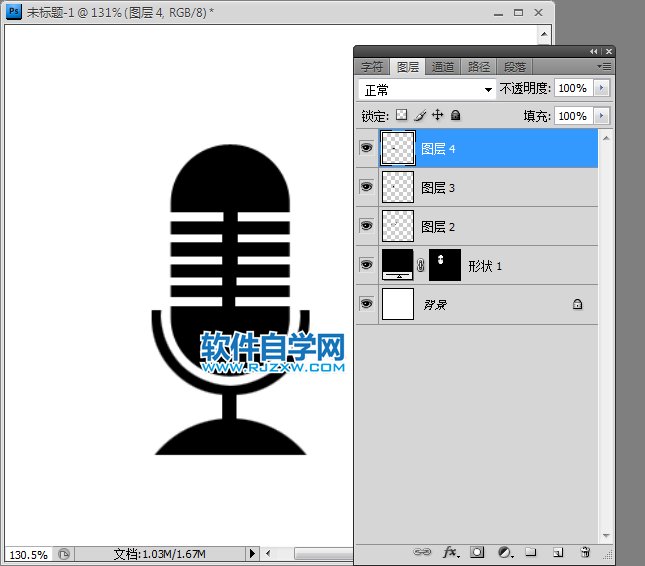645x566 pixels.
Task: Click the 文档:1.03M/1.67M status text
Action: pyautogui.click(x=160, y=554)
